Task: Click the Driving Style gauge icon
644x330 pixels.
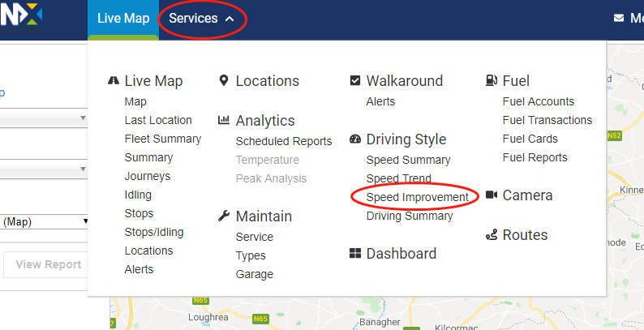Action: [x=355, y=139]
